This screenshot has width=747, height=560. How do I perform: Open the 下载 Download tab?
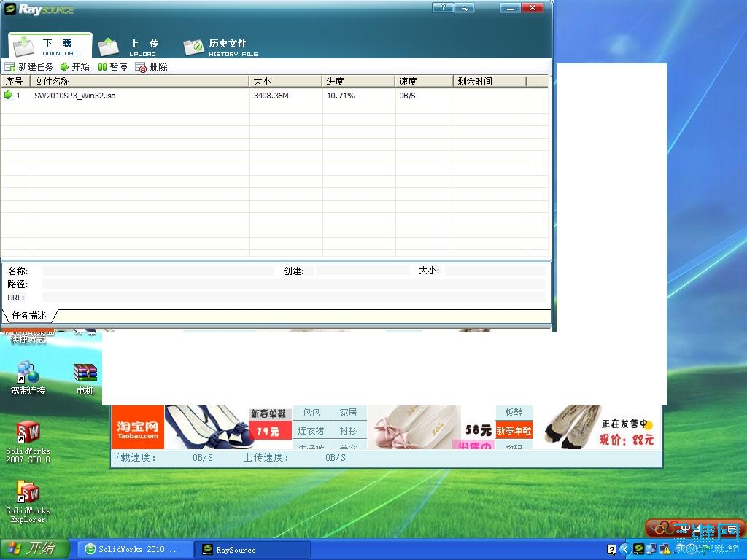(50, 46)
